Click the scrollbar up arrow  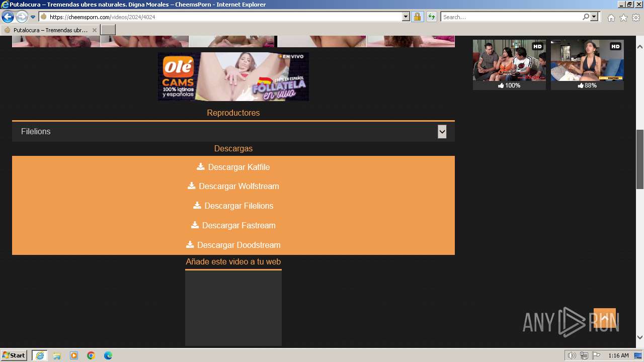click(x=640, y=47)
